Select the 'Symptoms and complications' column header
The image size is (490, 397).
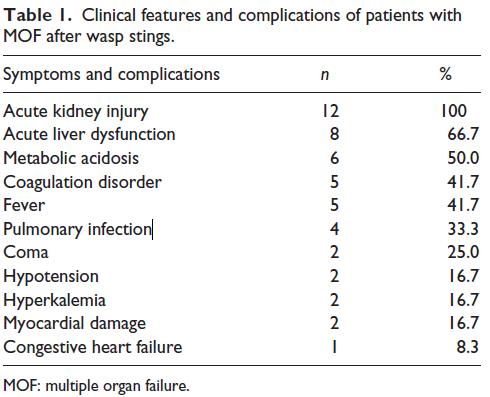tap(112, 74)
